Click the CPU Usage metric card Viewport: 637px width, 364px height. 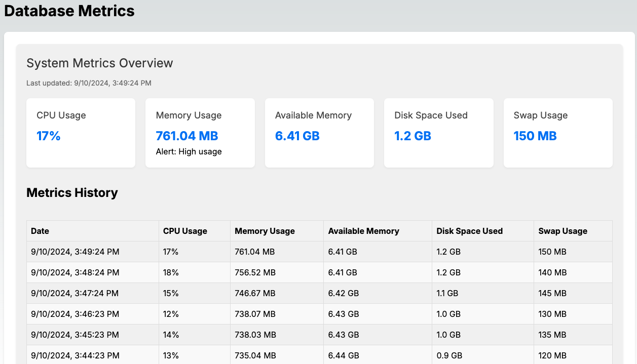click(x=81, y=133)
